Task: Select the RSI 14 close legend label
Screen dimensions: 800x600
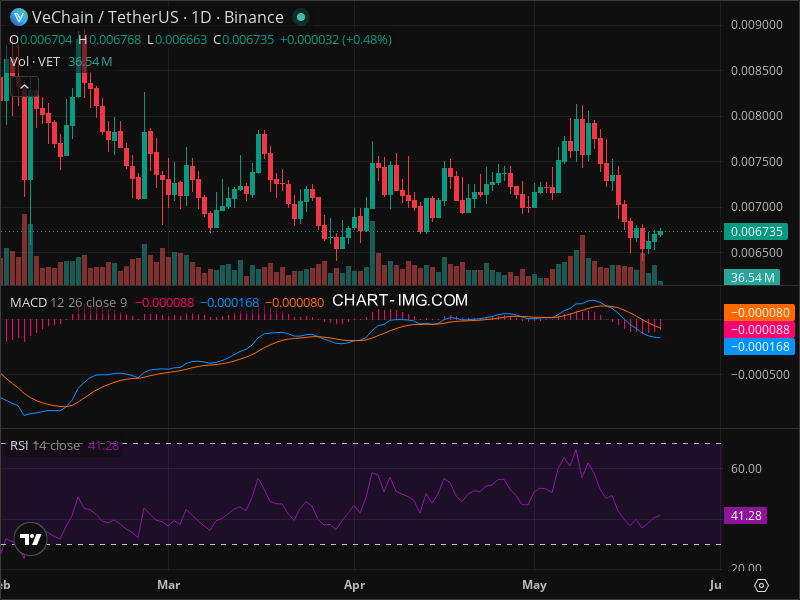Action: pos(45,445)
